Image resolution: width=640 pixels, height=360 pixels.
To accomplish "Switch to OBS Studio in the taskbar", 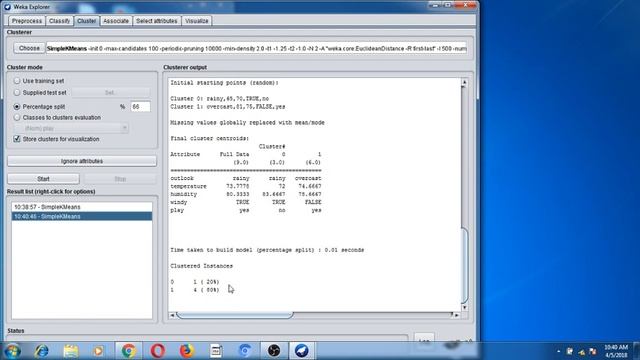I will 274,351.
